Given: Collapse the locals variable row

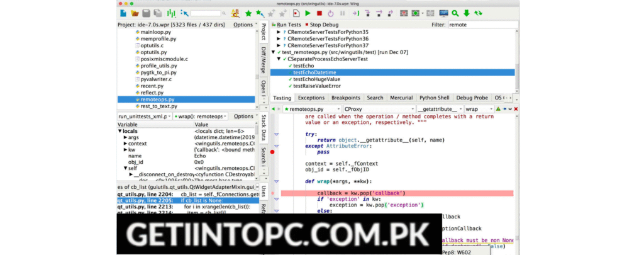Looking at the screenshot, I should tap(120, 131).
